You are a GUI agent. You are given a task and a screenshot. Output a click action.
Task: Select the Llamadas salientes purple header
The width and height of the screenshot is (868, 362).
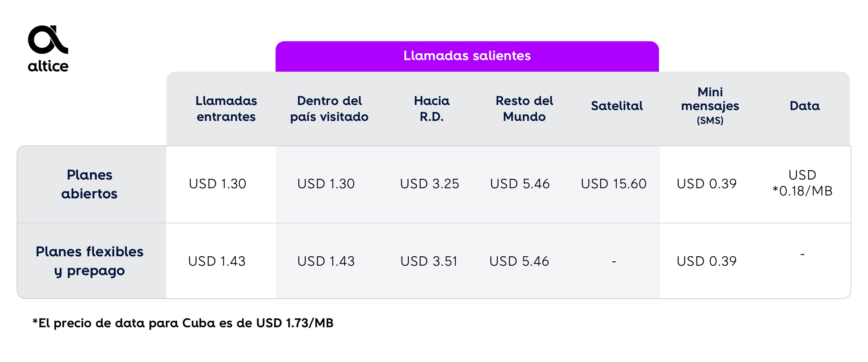tap(467, 56)
